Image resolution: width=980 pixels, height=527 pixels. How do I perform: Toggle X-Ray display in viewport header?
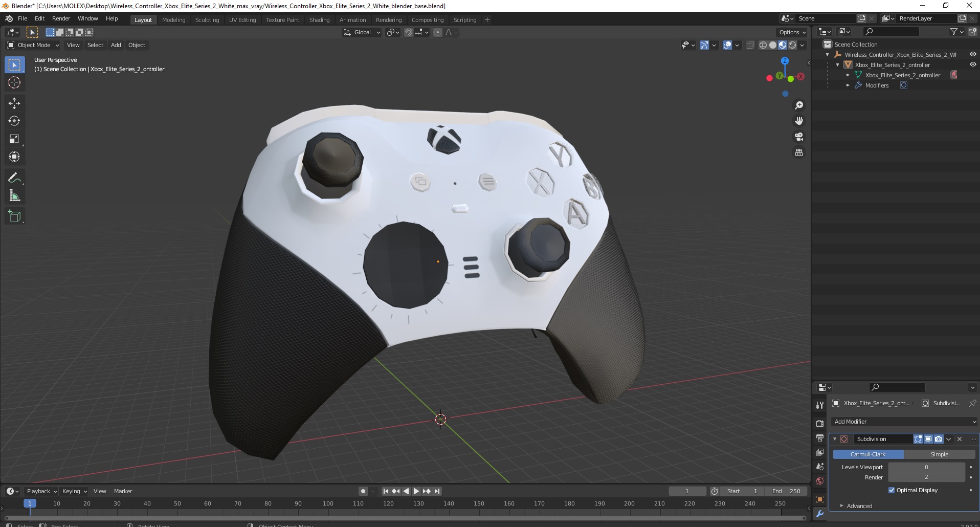tap(750, 45)
